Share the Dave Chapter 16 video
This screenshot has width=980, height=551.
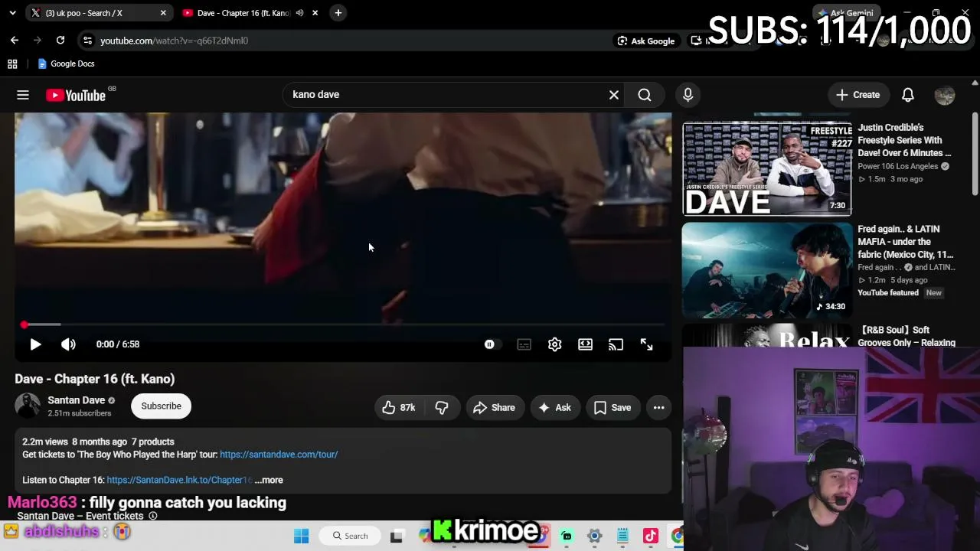click(x=494, y=408)
